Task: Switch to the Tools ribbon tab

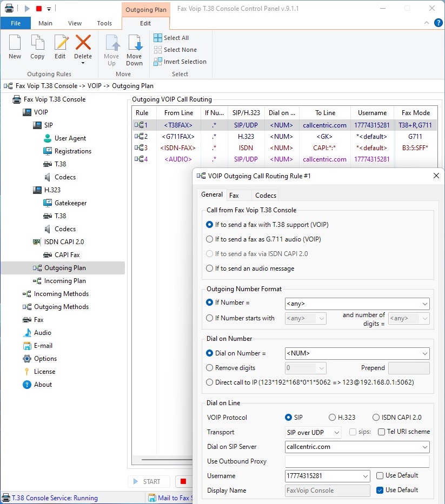Action: tap(104, 23)
